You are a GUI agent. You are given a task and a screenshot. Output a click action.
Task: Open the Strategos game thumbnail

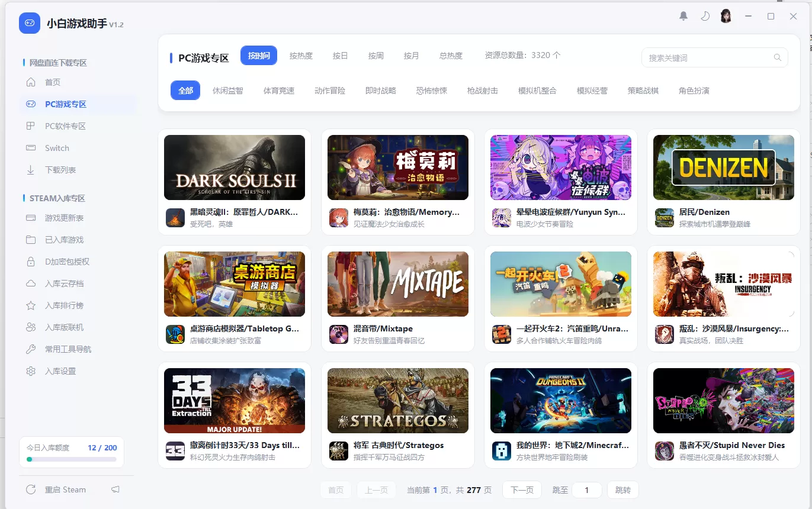coord(398,401)
